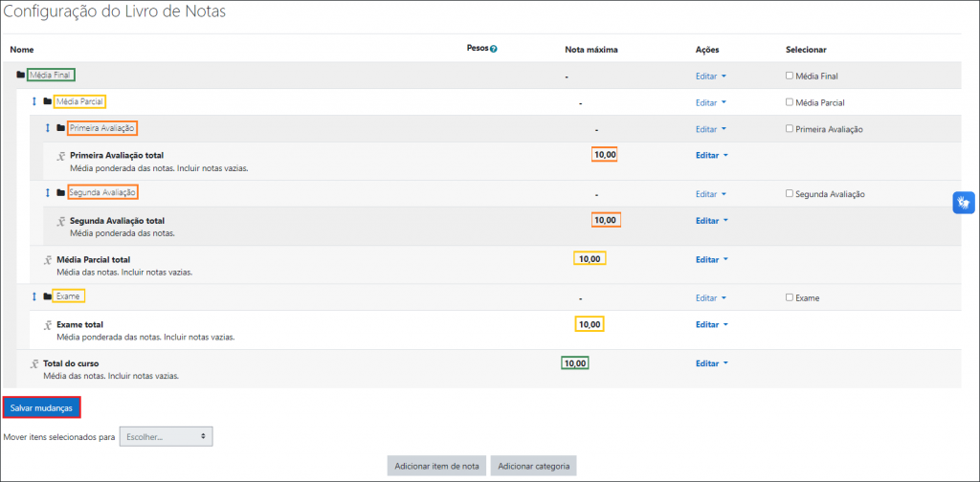980x482 pixels.
Task: Open the blue accessibility sign-language widget
Action: click(964, 203)
